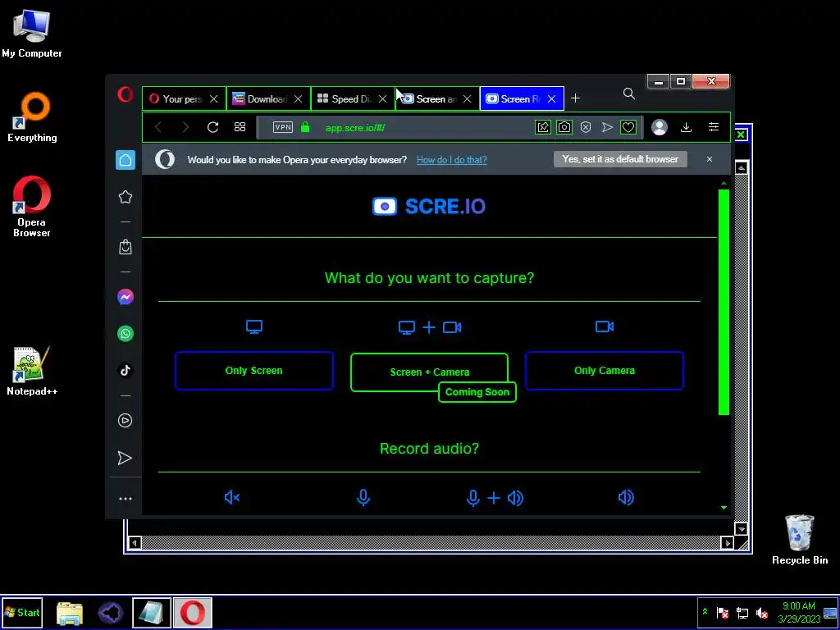Search tabs with magnifier icon
The height and width of the screenshot is (630, 840).
pos(629,94)
